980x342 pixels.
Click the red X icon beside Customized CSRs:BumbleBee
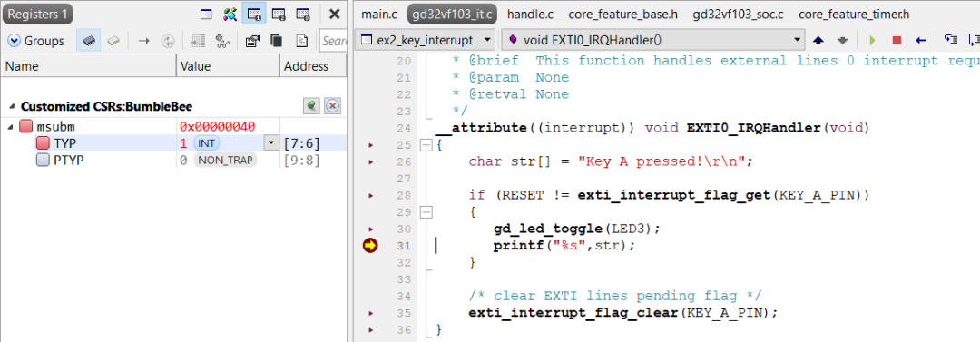pos(332,106)
